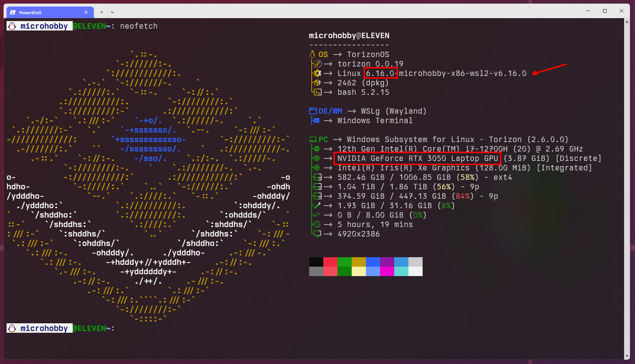635x364 pixels.
Task: Click the bash 5.2.15 text
Action: [x=363, y=92]
